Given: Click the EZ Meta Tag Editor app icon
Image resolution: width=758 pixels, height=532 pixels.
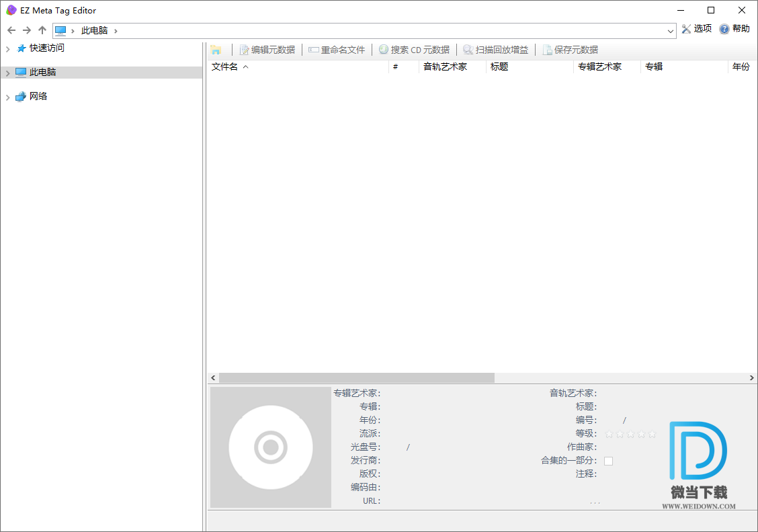Looking at the screenshot, I should [11, 10].
